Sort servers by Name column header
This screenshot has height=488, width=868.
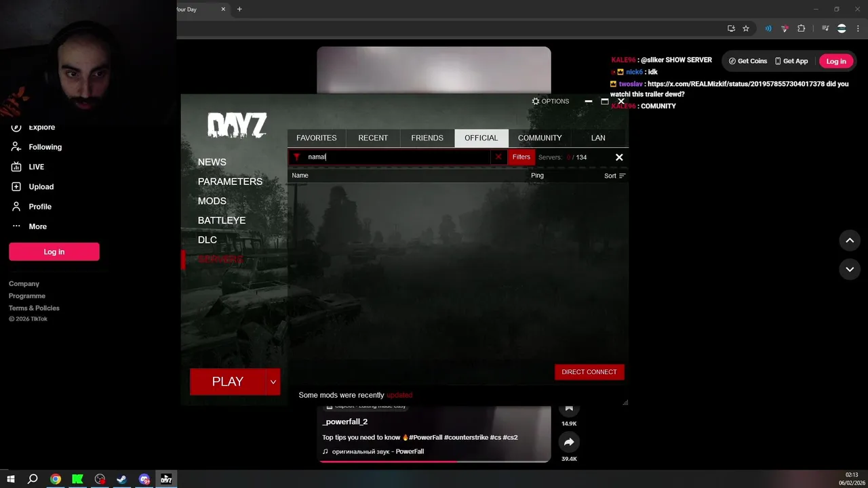coord(300,176)
